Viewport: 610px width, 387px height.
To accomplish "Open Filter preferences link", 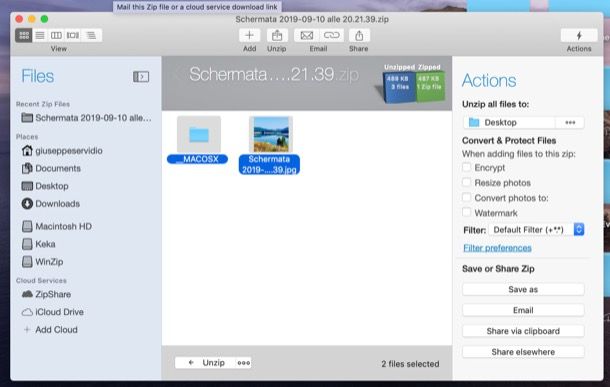I will click(x=497, y=248).
